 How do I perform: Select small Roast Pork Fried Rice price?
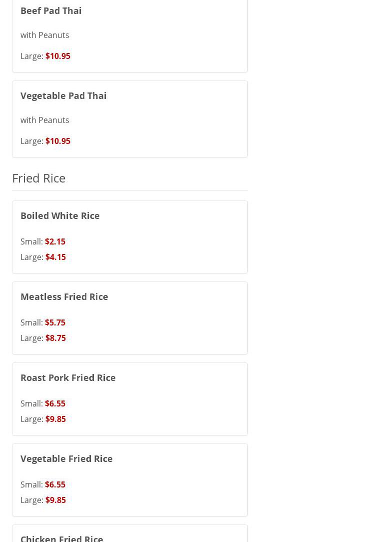click(x=55, y=403)
